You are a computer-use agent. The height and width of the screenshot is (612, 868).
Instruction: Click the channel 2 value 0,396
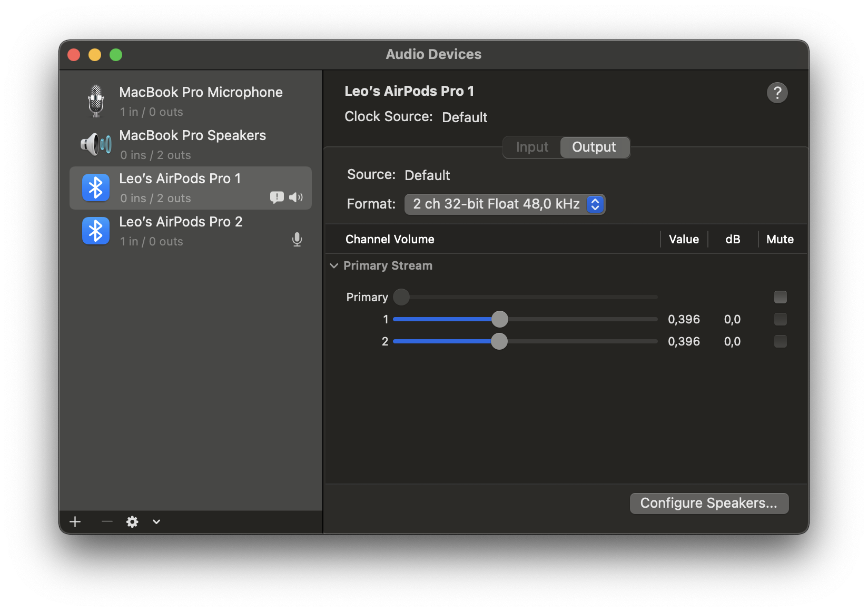pyautogui.click(x=684, y=341)
